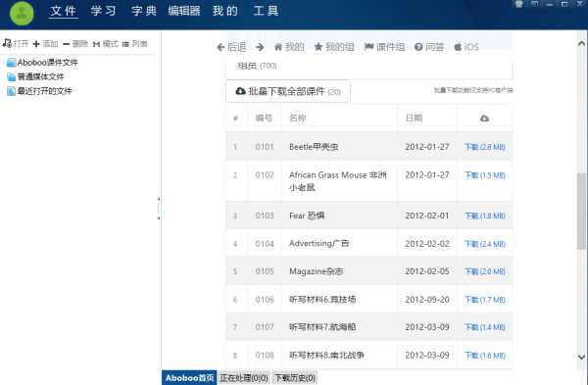Open the 学习 menu

click(x=104, y=11)
